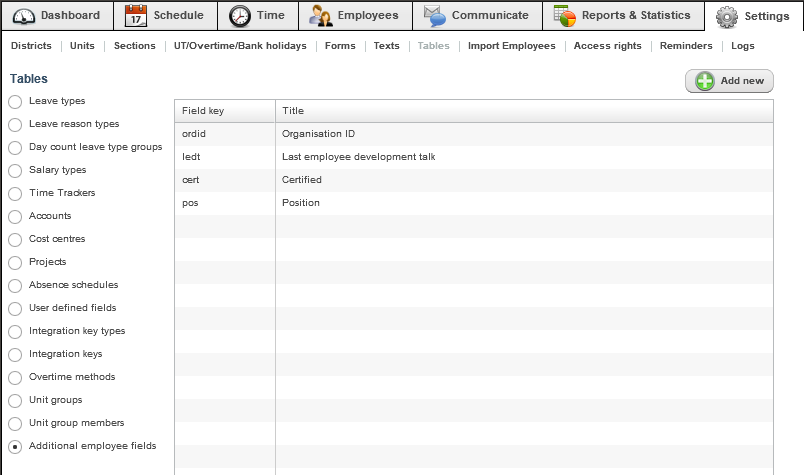Select the Projects radio button

15,263
